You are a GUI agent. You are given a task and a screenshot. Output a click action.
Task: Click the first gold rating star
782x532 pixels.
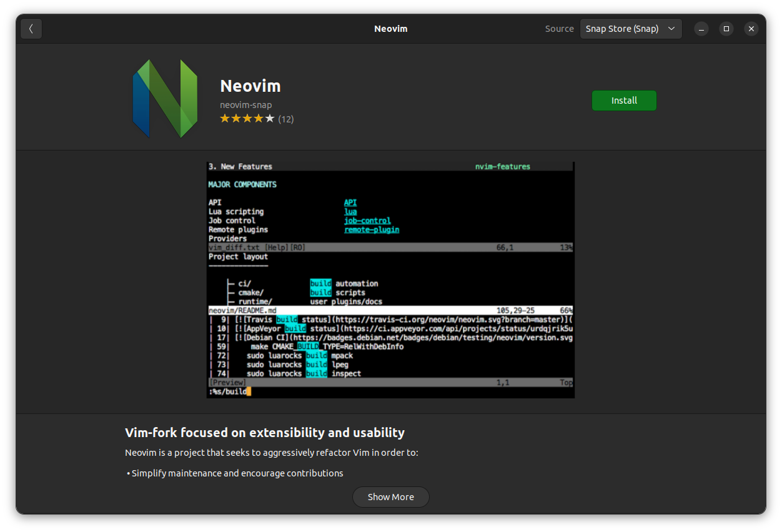(x=225, y=118)
